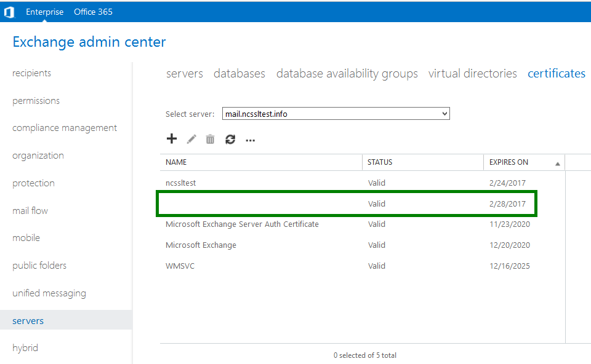Open mail flow section
591x364 pixels.
pyautogui.click(x=30, y=211)
